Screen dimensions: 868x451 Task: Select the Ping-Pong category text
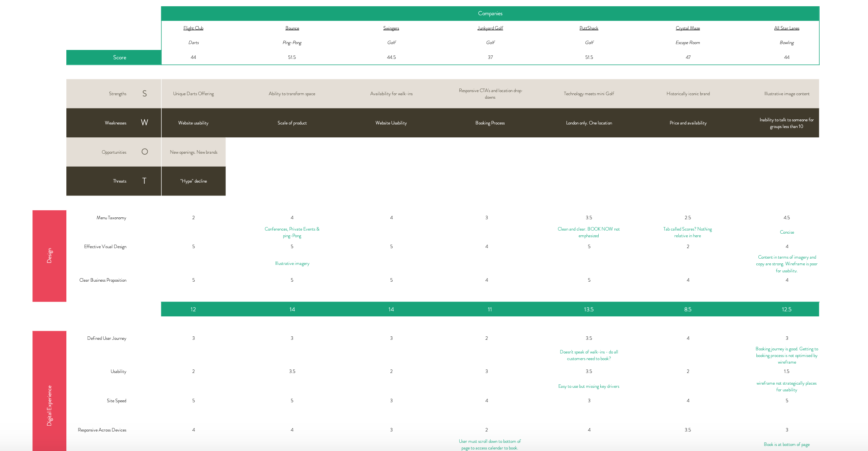coord(292,43)
